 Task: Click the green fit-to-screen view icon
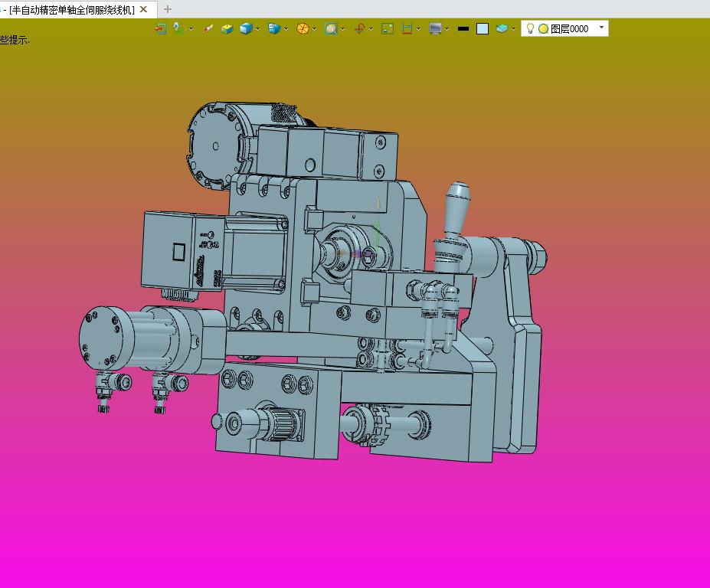click(388, 29)
